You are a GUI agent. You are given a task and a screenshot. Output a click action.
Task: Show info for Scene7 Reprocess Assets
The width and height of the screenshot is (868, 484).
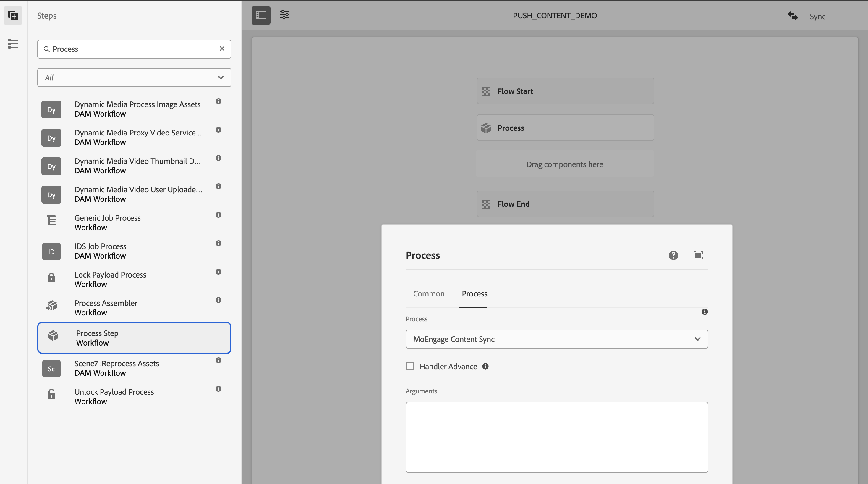(x=218, y=360)
